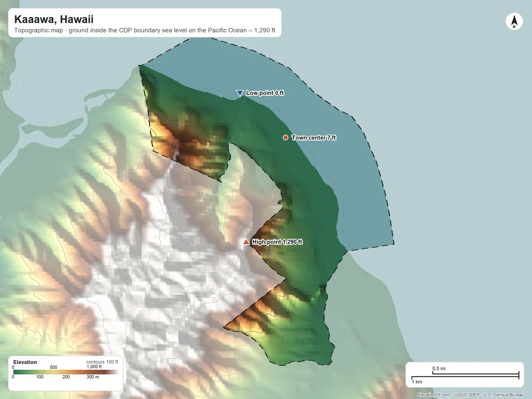Click the blue low point triangle marker
Screen dimensions: 532x399
[240, 93]
